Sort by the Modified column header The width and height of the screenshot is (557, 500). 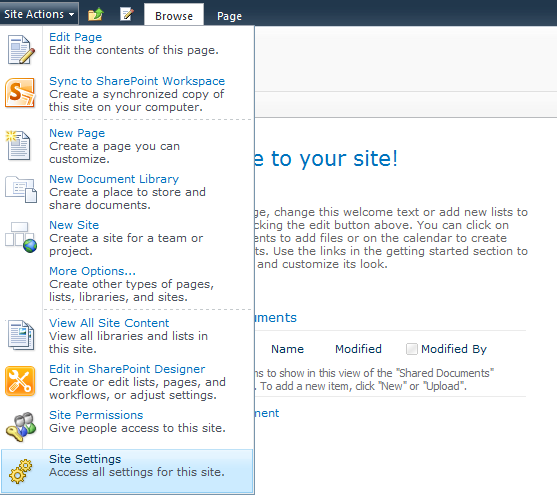tap(358, 349)
